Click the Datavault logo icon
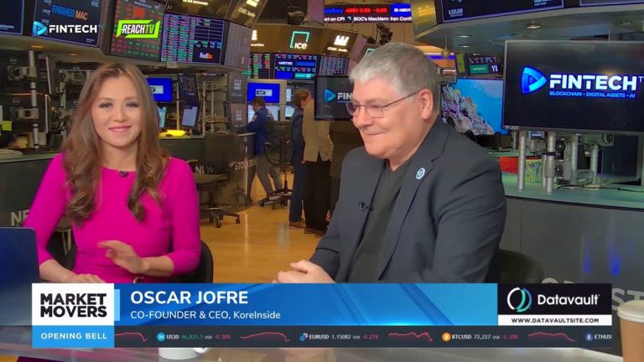This screenshot has width=644, height=362. tap(519, 299)
